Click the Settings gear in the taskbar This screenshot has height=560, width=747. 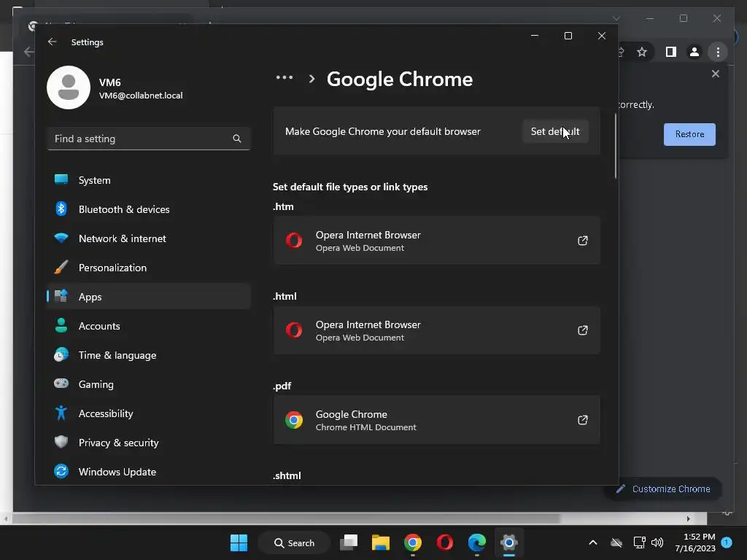click(508, 542)
